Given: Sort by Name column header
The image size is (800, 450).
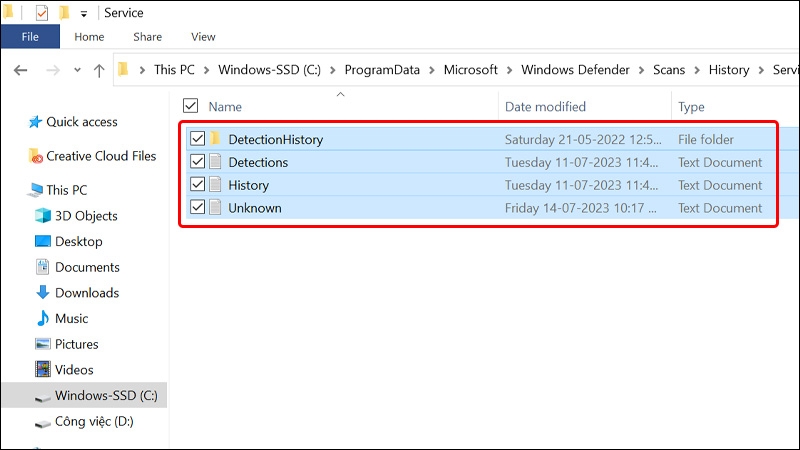Looking at the screenshot, I should [x=225, y=107].
